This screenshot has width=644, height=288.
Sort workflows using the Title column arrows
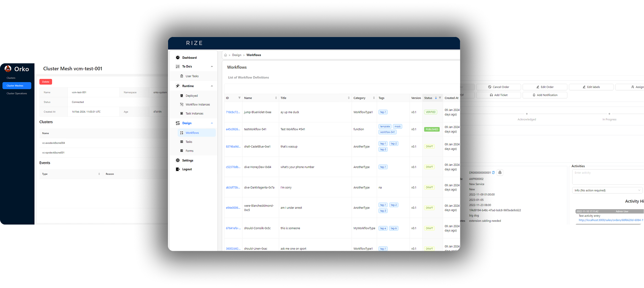pyautogui.click(x=348, y=98)
